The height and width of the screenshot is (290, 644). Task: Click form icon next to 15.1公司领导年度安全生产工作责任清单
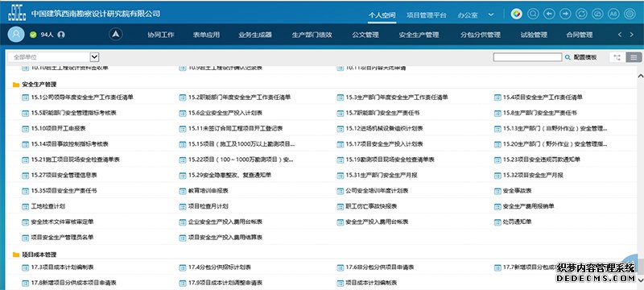[25, 97]
